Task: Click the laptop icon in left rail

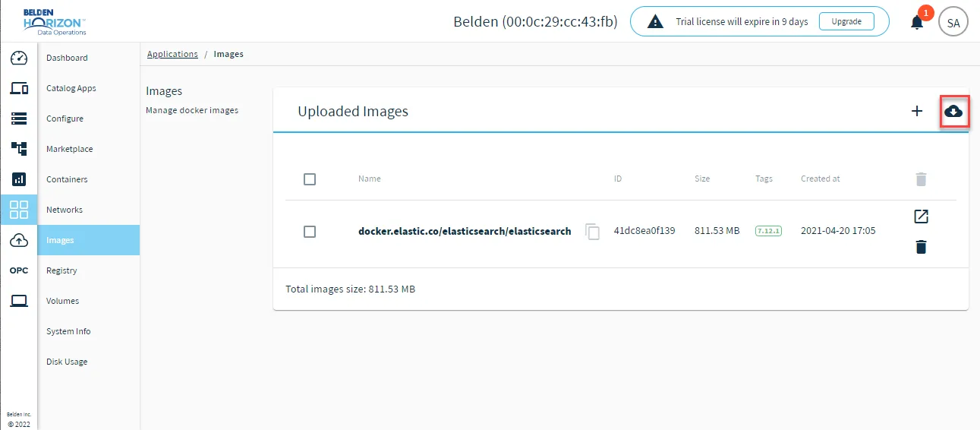Action: 19,301
